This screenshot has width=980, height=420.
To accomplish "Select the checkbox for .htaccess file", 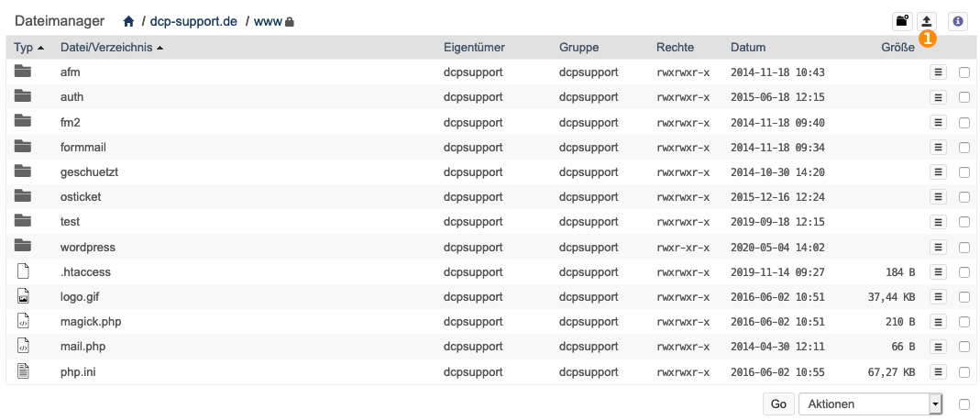I will pos(964,272).
